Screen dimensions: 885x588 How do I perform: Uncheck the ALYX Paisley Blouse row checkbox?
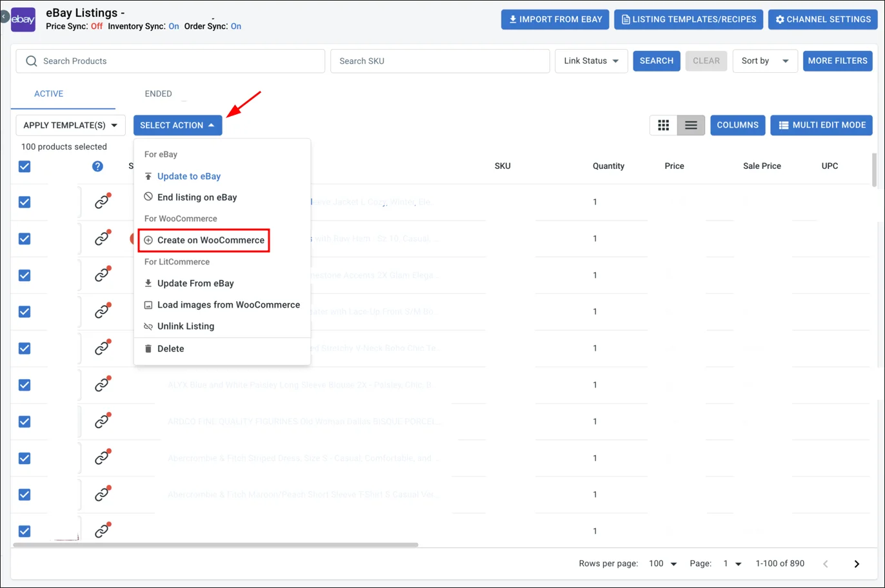click(25, 385)
